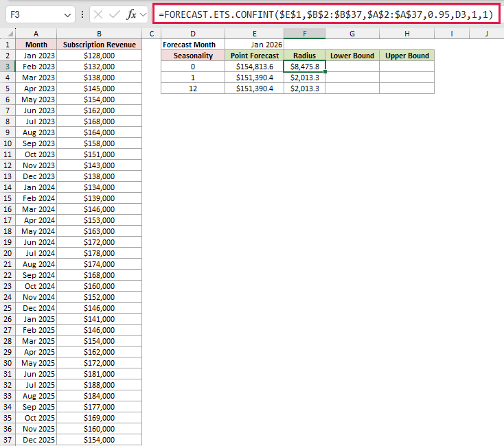504x446 pixels.
Task: Click the Dec 2025 cell
Action: tap(36, 440)
